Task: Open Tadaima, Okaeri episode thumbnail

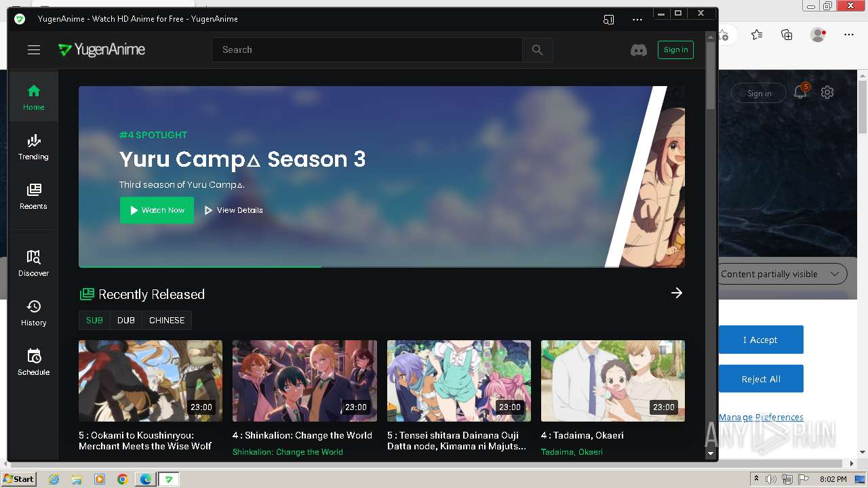Action: (613, 381)
